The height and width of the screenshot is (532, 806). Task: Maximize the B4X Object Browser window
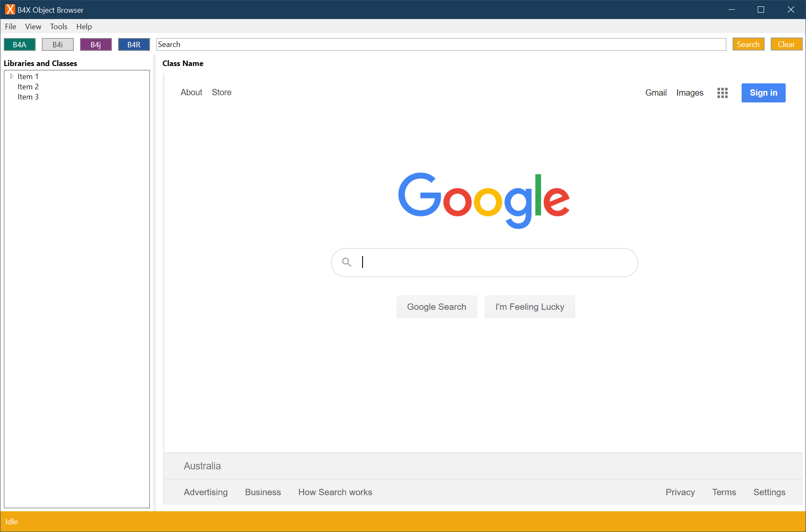[761, 9]
